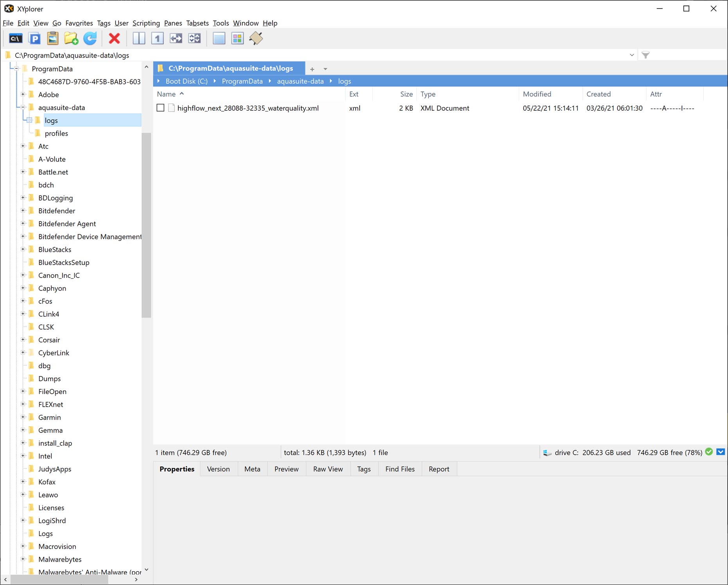Click the XML file icon beside highflow_next
Screen dimensions: 728x585
pyautogui.click(x=171, y=108)
